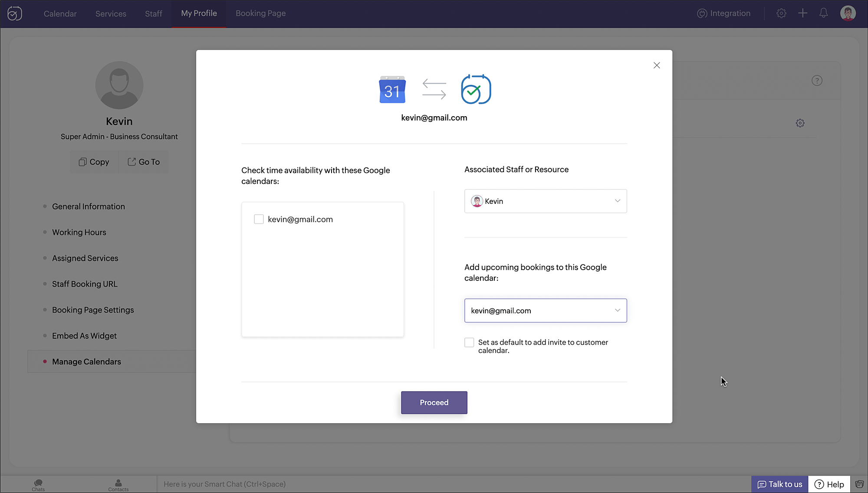Open the Help button
The width and height of the screenshot is (868, 493).
point(829,484)
